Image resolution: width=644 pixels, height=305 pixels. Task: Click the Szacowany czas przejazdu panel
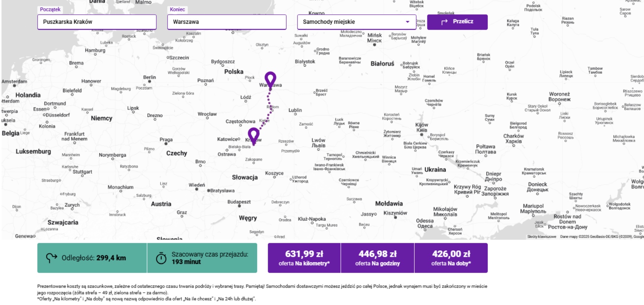202,258
